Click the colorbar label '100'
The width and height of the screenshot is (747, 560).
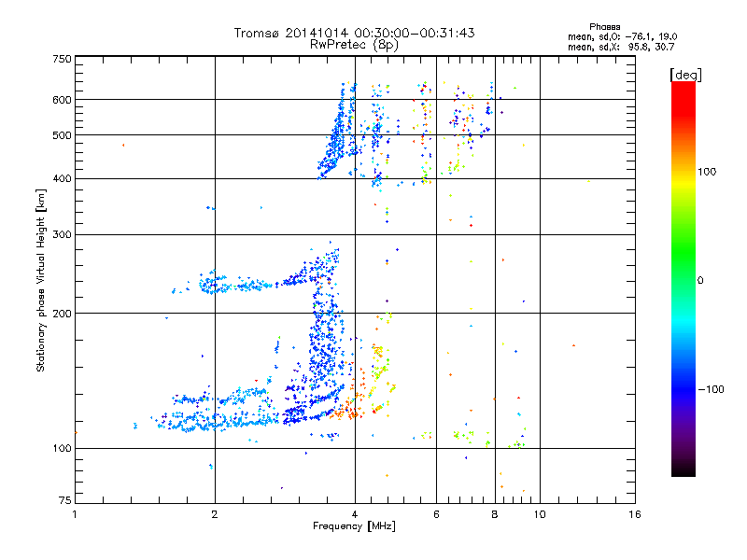(x=707, y=172)
